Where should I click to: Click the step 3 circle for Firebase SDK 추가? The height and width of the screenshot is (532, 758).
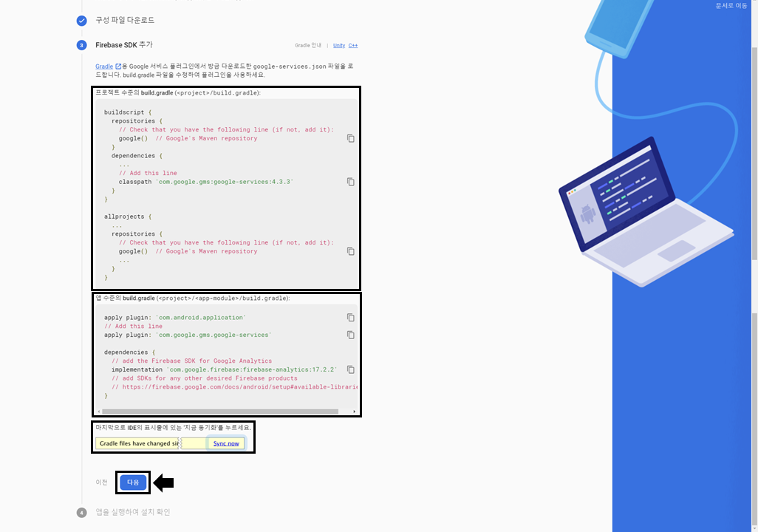pyautogui.click(x=82, y=45)
